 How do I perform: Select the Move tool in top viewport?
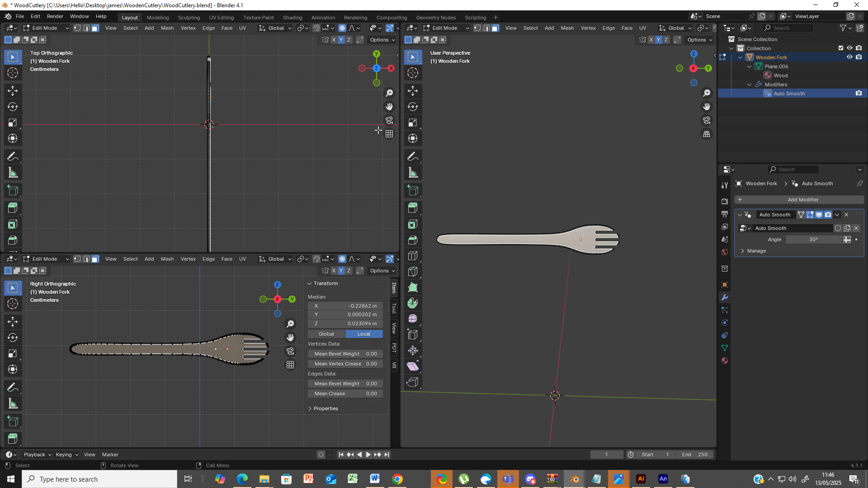(x=13, y=91)
